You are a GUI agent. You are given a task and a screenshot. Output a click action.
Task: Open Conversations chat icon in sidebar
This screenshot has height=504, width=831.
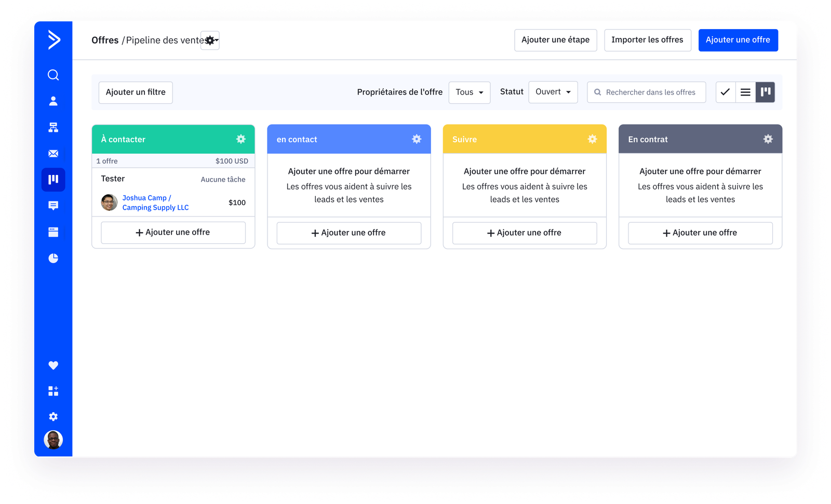[53, 206]
